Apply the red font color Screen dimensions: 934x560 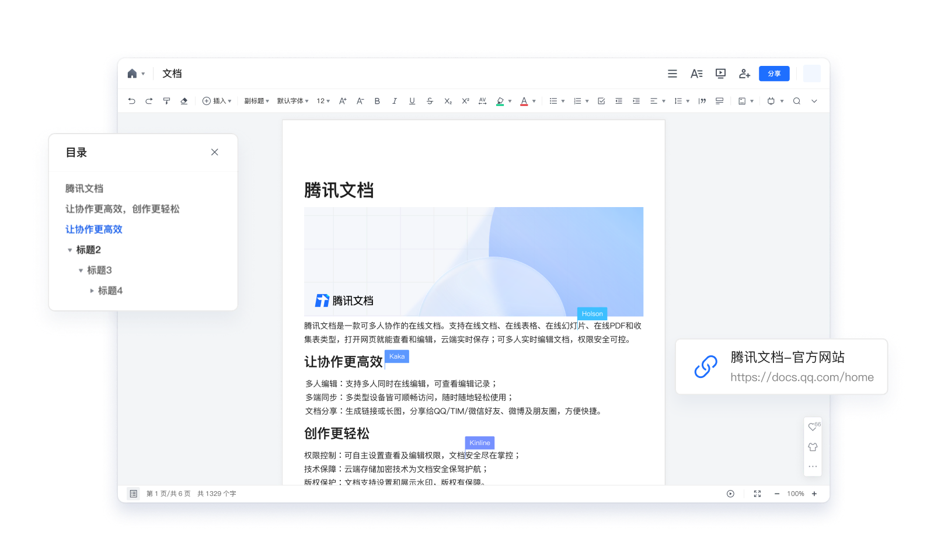524,101
